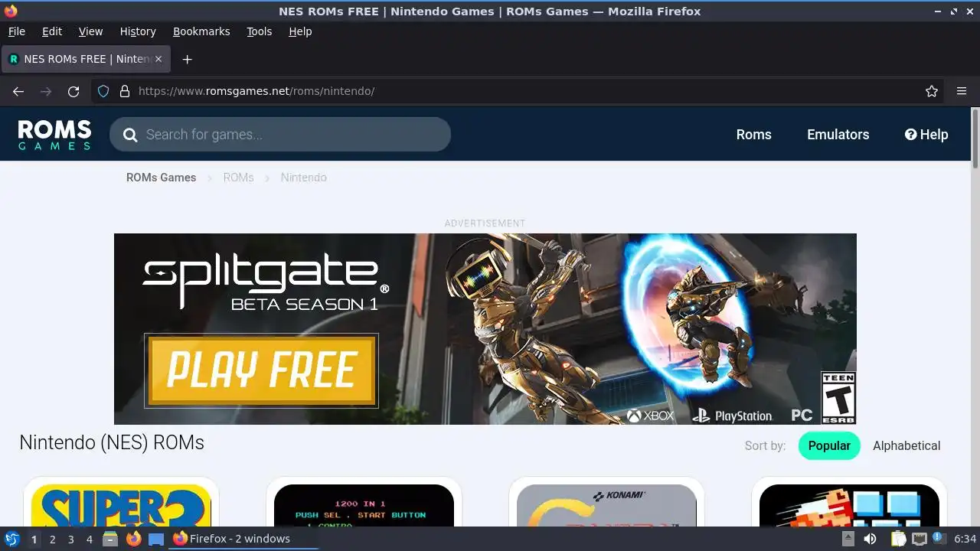Viewport: 980px width, 551px height.
Task: Click the PLAY FREE ad button
Action: 261,370
